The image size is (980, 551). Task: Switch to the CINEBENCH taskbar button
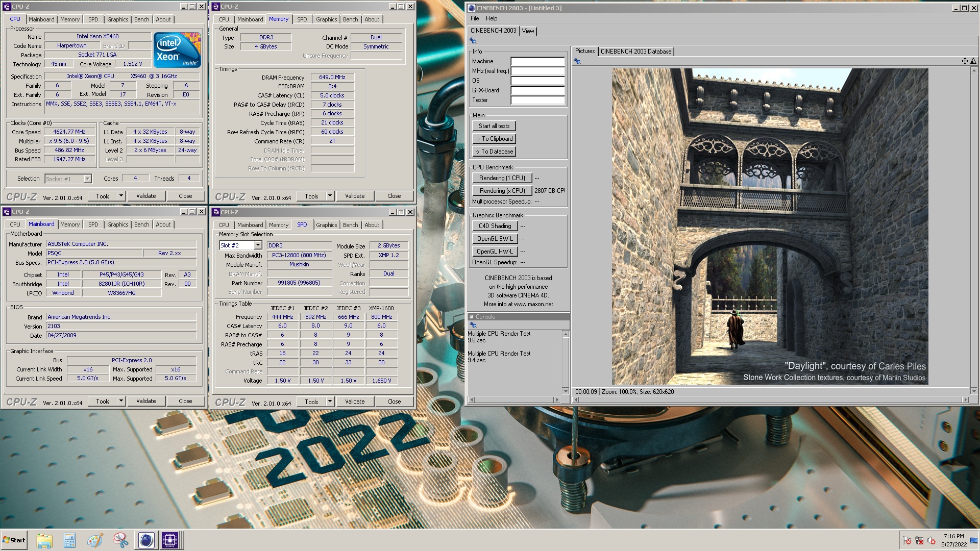(x=146, y=540)
